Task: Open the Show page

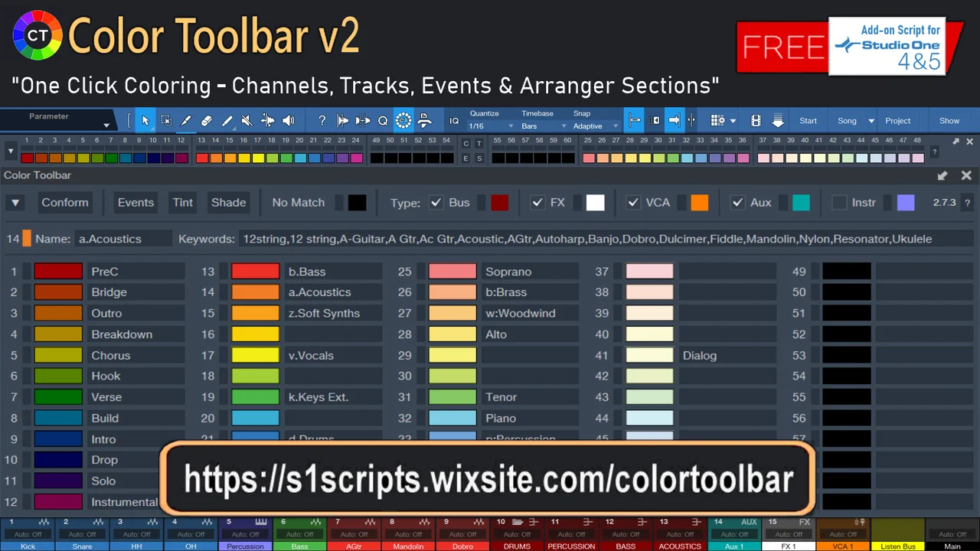Action: pyautogui.click(x=949, y=121)
